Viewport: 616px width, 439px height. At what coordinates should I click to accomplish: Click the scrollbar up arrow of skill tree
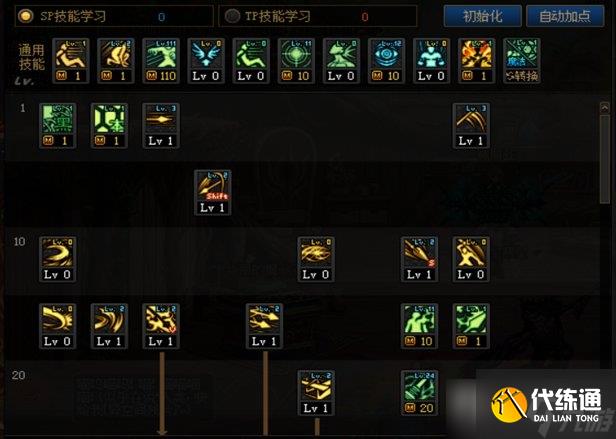point(605,108)
